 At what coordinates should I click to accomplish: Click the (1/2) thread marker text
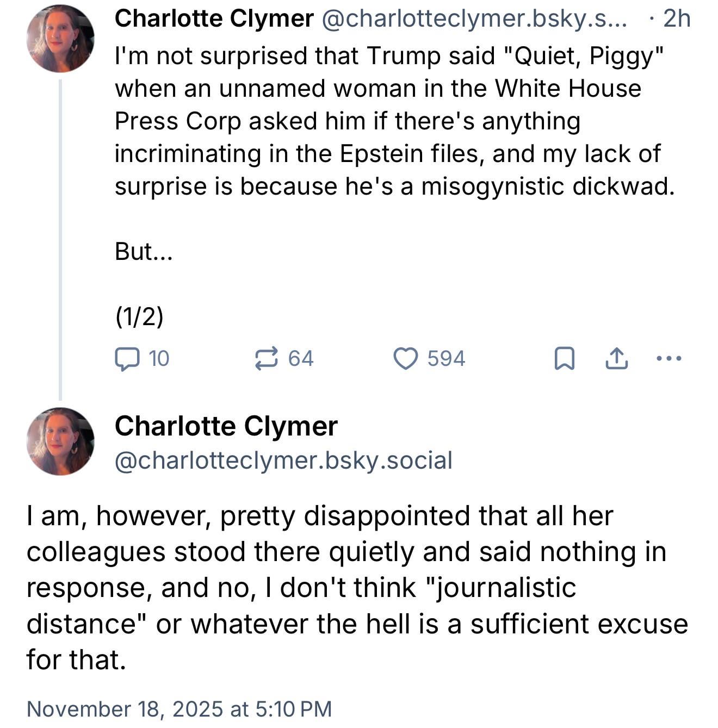pyautogui.click(x=139, y=316)
